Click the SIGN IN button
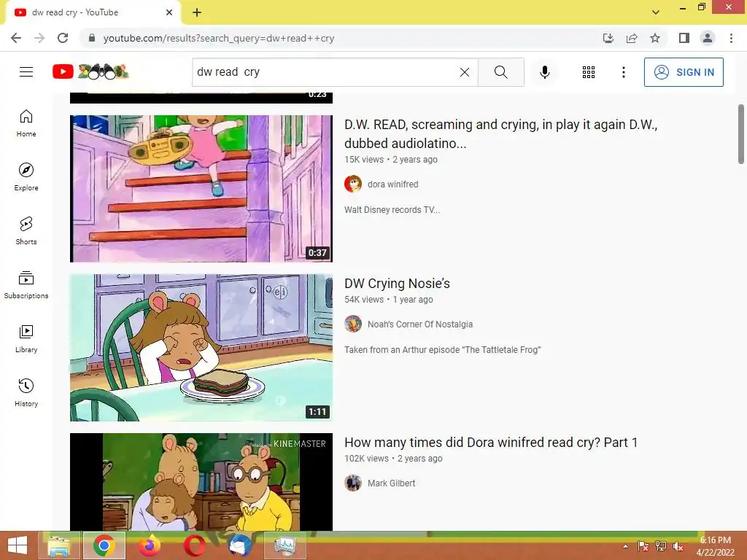 [684, 72]
